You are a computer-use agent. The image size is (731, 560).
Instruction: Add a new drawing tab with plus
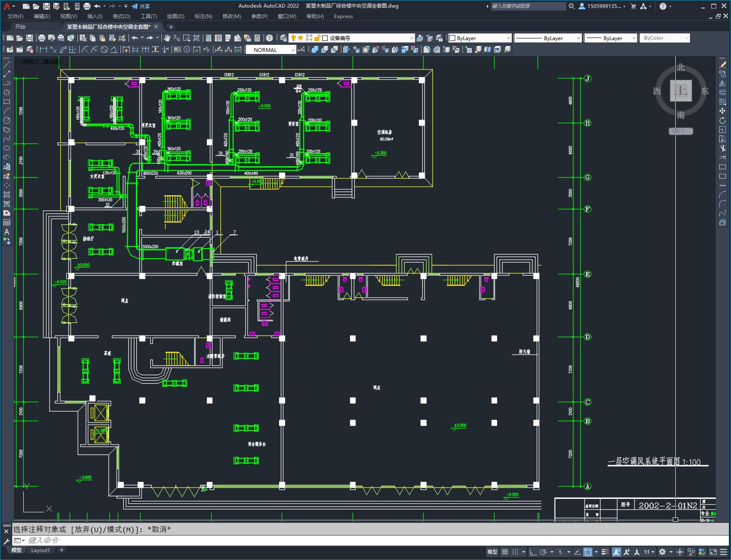coord(171,27)
